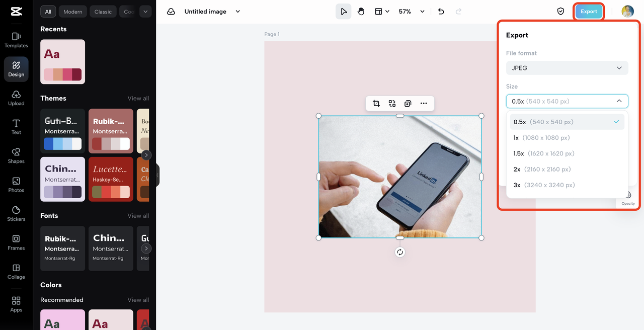Screen dimensions: 644x330
Task: Open the user profile avatar
Action: click(x=627, y=12)
